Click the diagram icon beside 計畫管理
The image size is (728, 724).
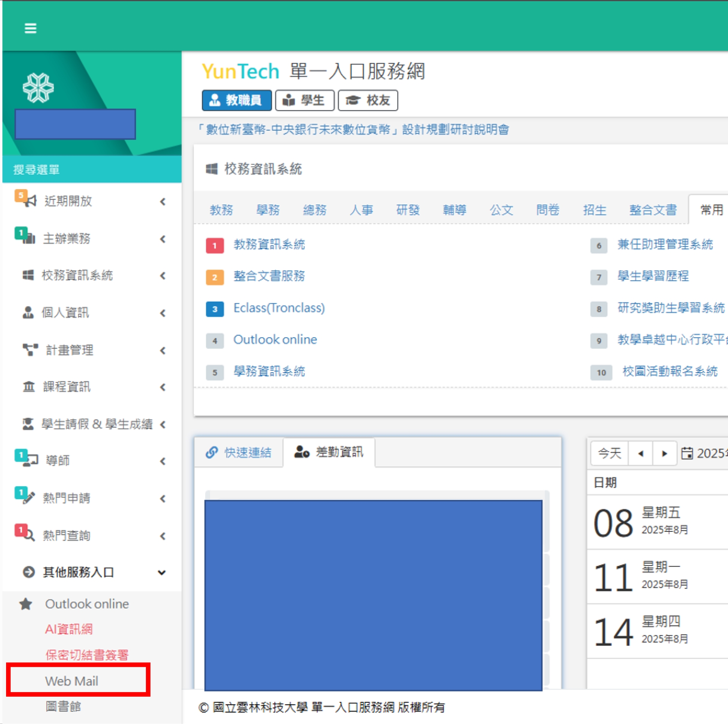click(30, 350)
